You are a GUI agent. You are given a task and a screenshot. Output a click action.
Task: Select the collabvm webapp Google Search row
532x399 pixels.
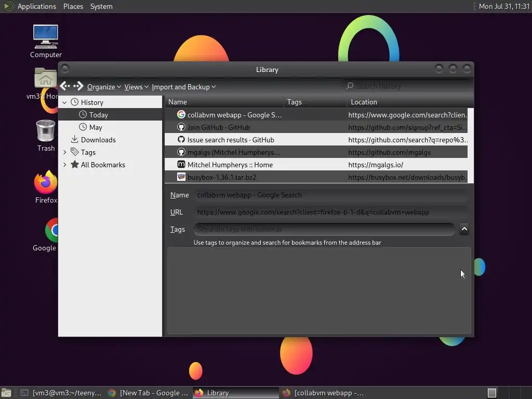pos(316,115)
